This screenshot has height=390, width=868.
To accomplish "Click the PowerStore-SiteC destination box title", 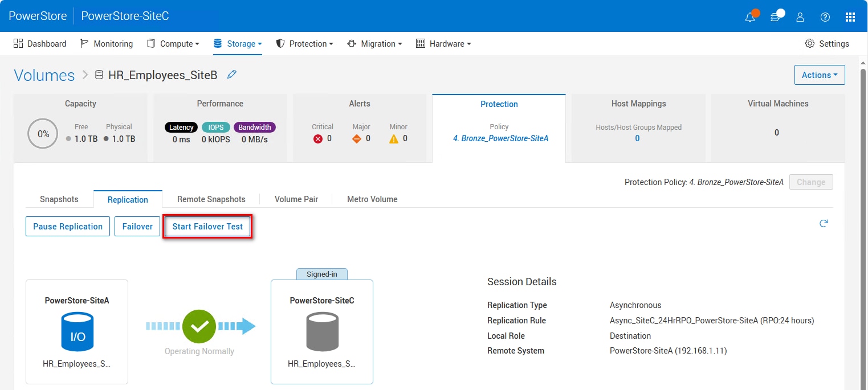I will 322,301.
